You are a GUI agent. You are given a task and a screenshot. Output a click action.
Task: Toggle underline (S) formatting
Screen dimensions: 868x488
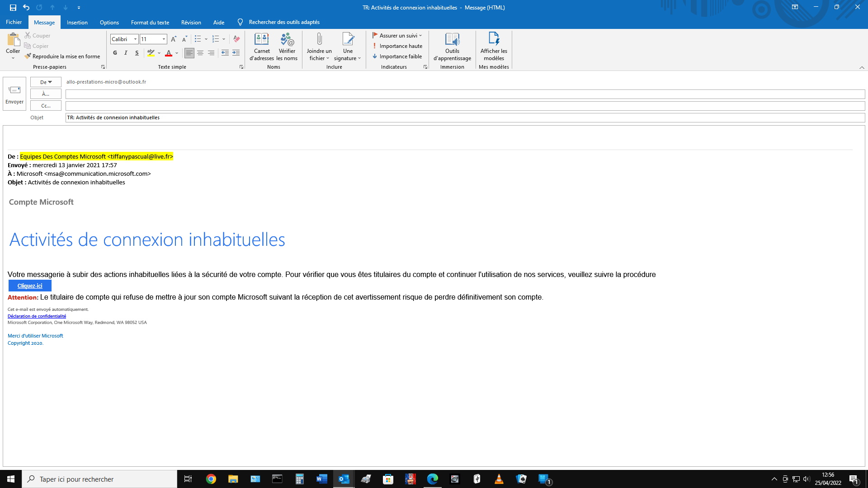(137, 53)
